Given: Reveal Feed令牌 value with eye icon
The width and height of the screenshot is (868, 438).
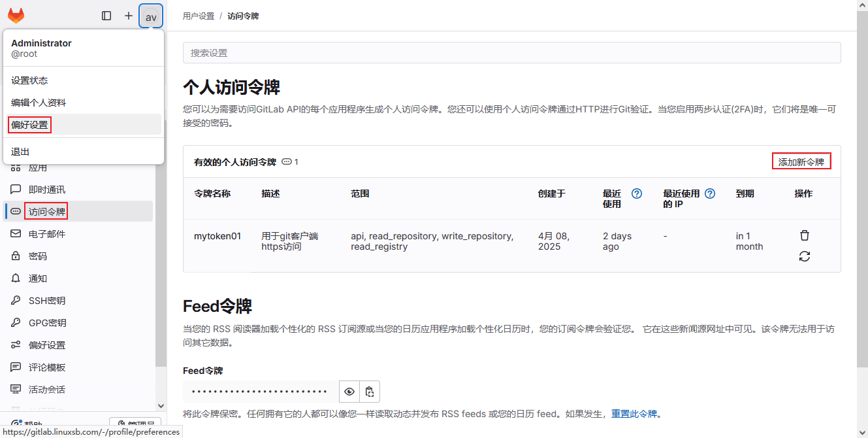Looking at the screenshot, I should (349, 392).
